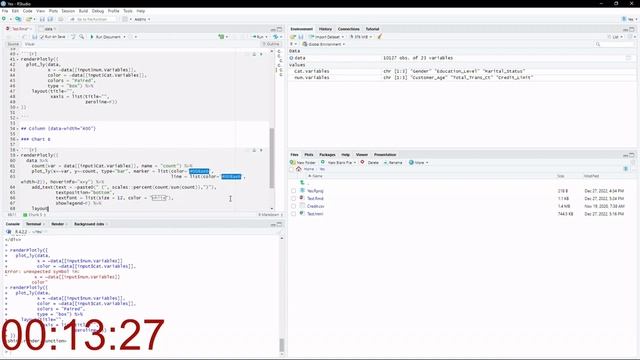Check the box beside Yes.Rproj
This screenshot has height=360, width=640.
(293, 191)
